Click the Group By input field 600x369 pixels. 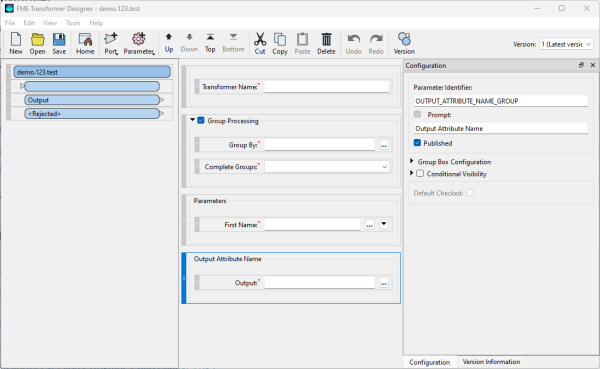(320, 145)
